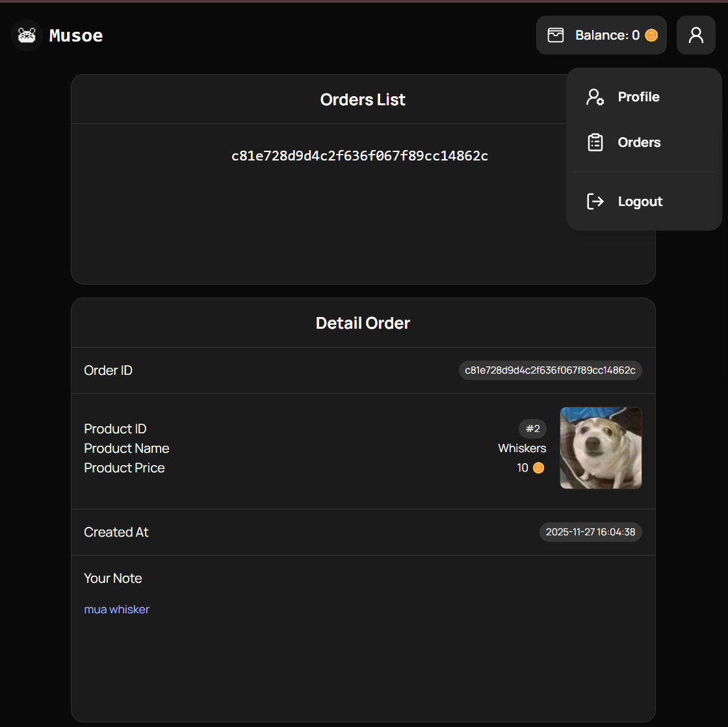
Task: Click the Musoe cat logo icon
Action: tap(27, 35)
